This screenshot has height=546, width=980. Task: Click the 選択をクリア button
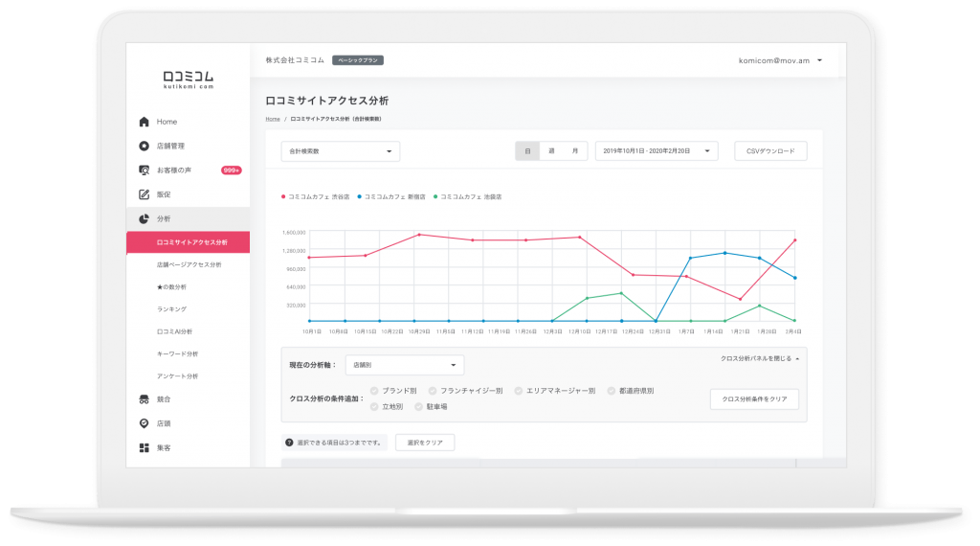(425, 443)
